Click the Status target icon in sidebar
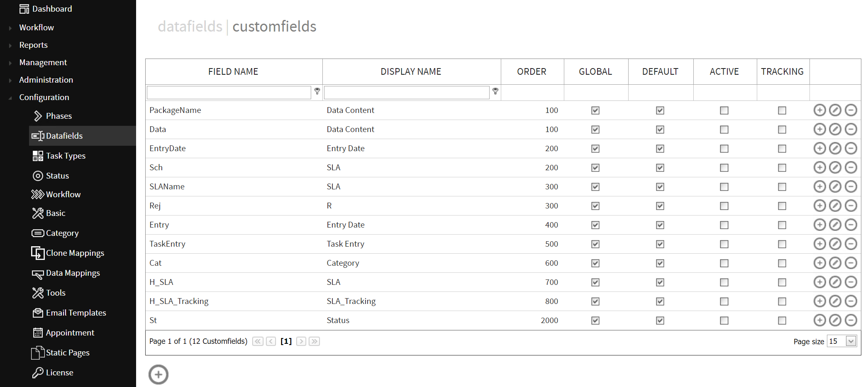This screenshot has width=868, height=387. tap(38, 176)
